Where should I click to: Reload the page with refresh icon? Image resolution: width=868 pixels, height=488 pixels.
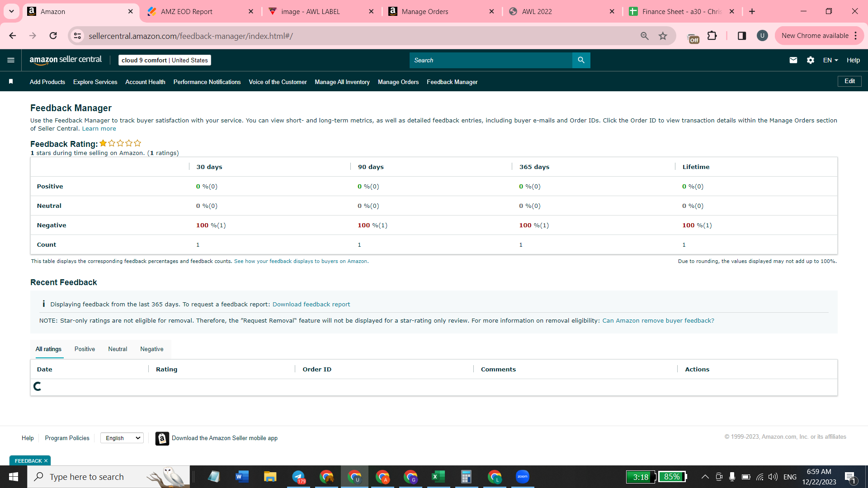coord(53,36)
